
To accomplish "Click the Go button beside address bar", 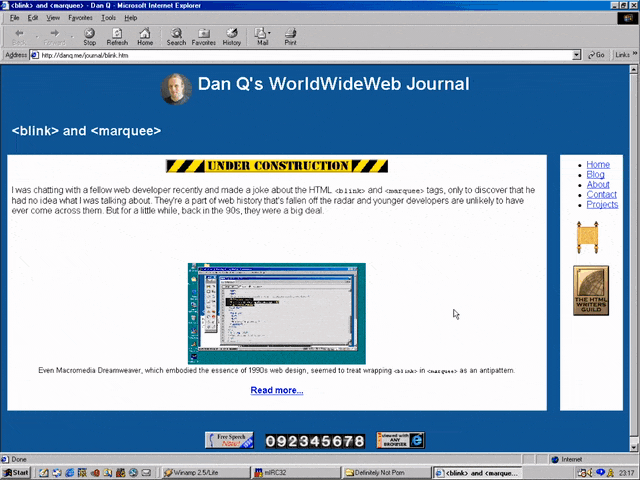I will 596,55.
